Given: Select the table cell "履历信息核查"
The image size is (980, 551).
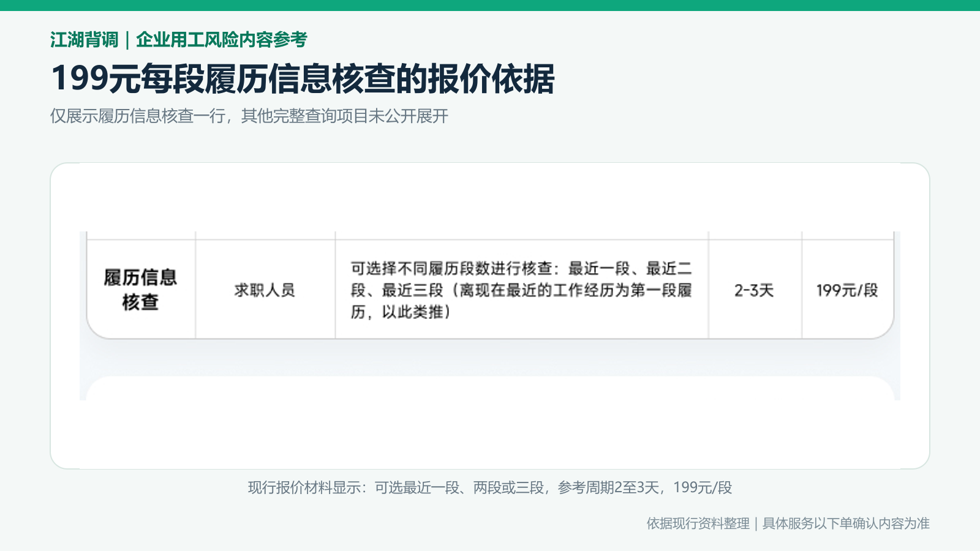Looking at the screenshot, I should point(141,290).
